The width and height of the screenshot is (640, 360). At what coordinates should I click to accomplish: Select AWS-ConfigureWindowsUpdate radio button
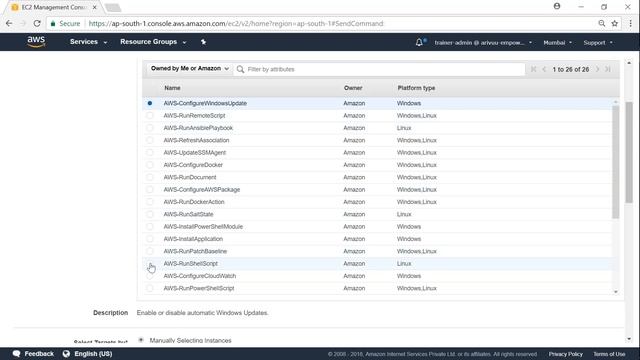pos(150,103)
